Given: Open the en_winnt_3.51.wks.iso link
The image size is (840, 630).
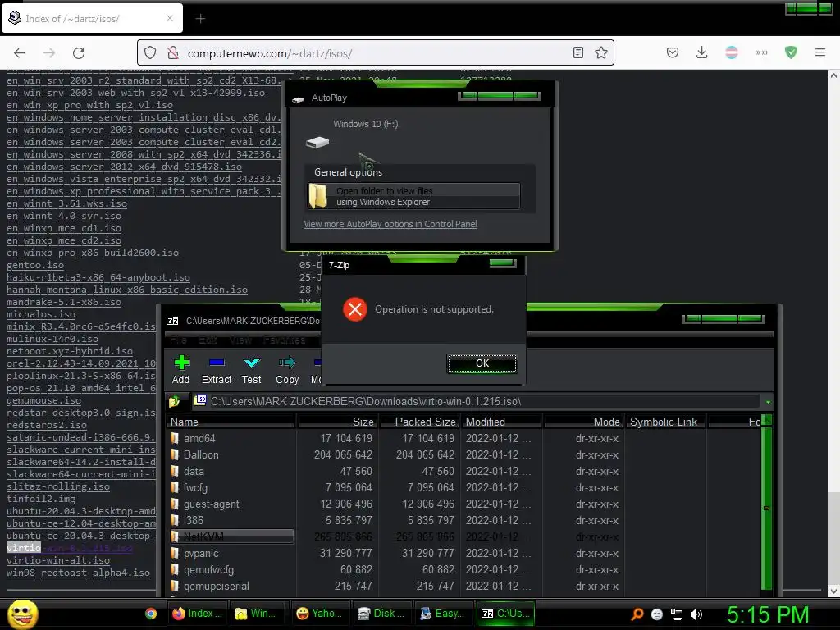Looking at the screenshot, I should pos(67,203).
